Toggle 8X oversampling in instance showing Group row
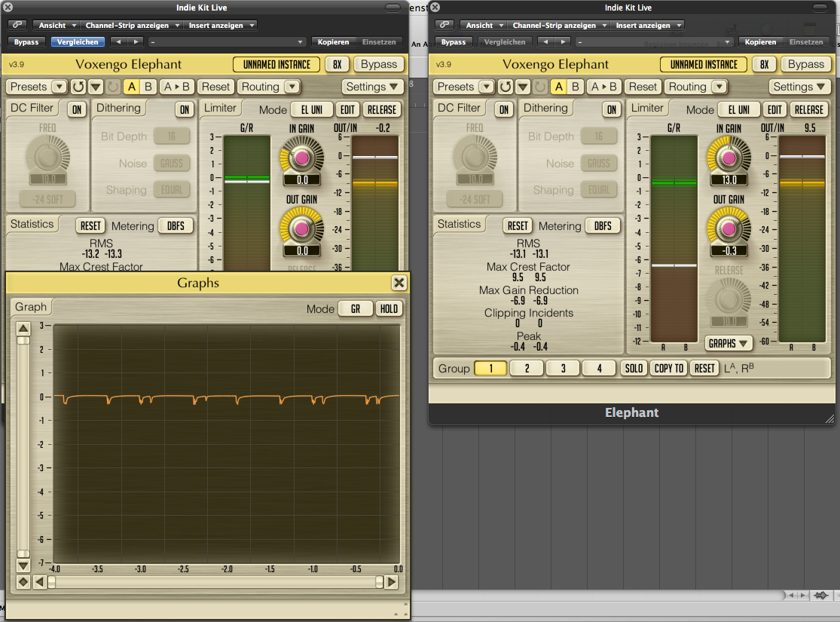Viewport: 840px width, 622px height. [764, 64]
